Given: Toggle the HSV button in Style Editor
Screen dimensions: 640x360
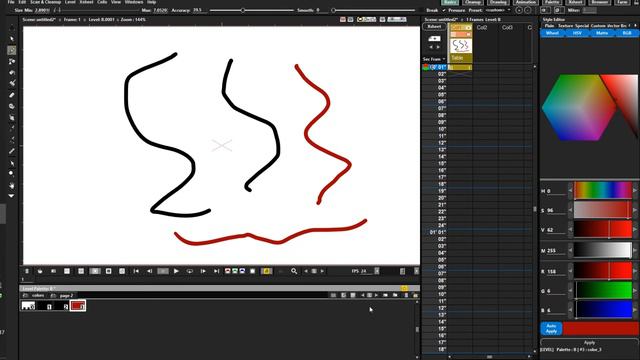Looking at the screenshot, I should pyautogui.click(x=577, y=33).
